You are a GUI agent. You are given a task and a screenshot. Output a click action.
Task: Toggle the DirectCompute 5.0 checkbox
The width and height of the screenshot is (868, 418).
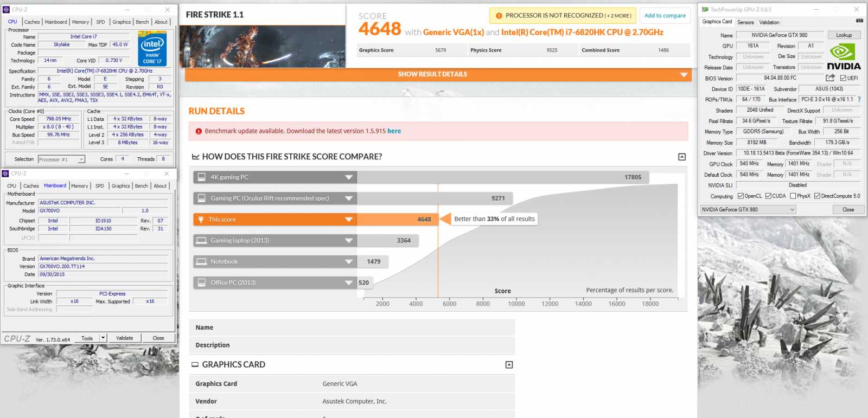tap(817, 196)
